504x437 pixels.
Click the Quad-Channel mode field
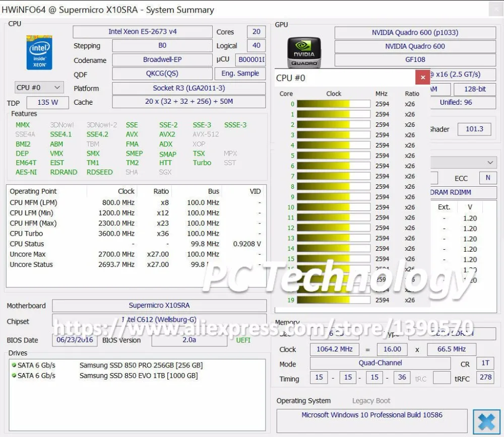(380, 363)
